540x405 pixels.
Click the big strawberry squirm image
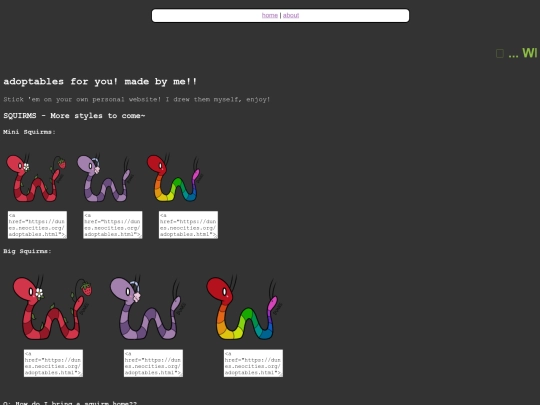(52, 307)
